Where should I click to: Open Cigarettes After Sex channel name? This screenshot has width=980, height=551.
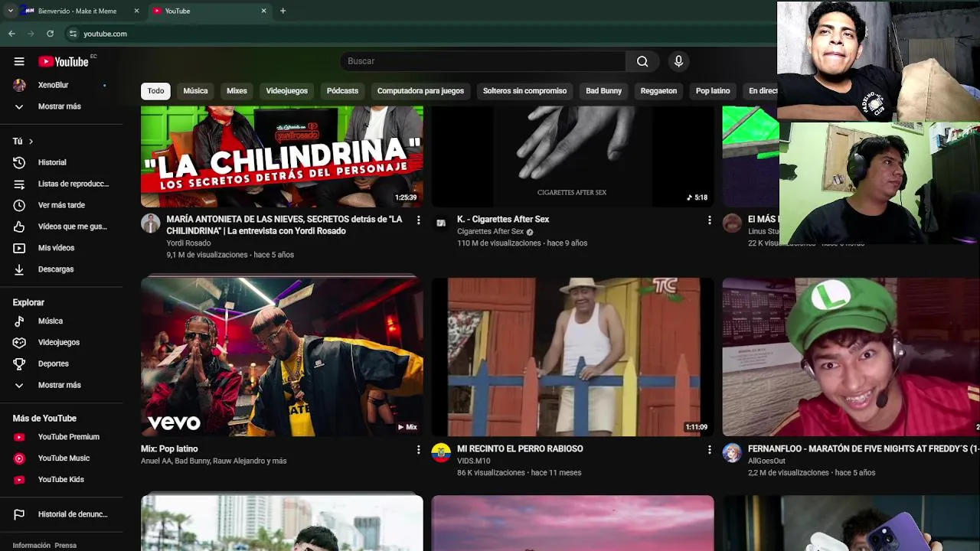point(490,232)
